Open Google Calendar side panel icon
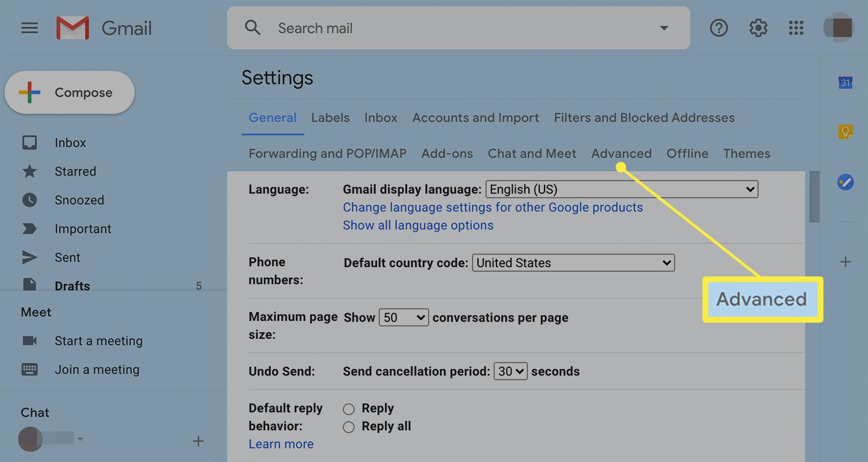This screenshot has width=868, height=462. [x=845, y=82]
